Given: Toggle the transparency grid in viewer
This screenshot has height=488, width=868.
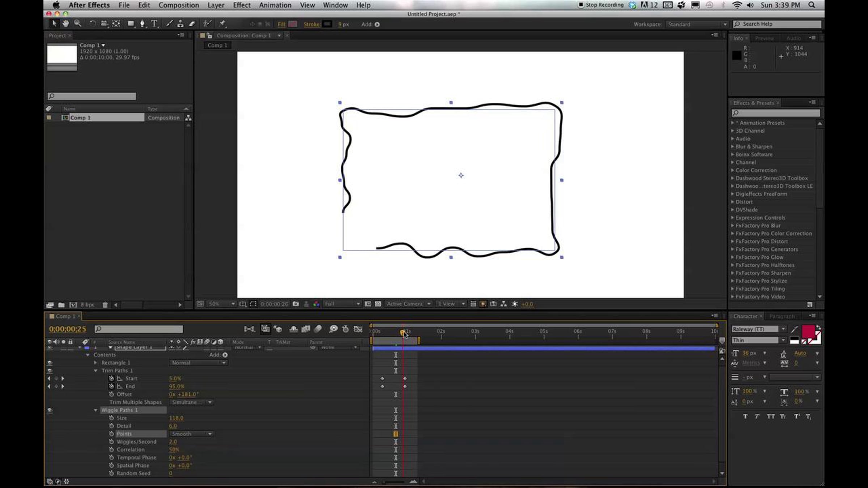Looking at the screenshot, I should tap(378, 304).
